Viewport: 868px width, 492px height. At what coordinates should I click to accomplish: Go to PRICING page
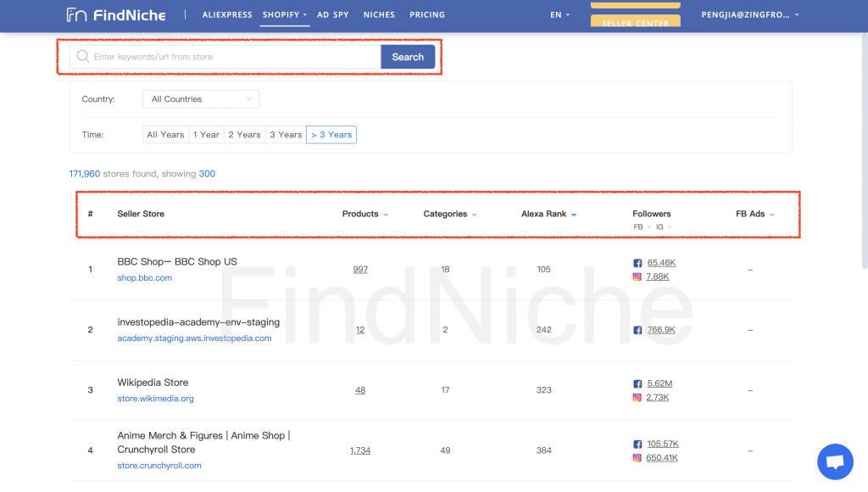pos(427,15)
